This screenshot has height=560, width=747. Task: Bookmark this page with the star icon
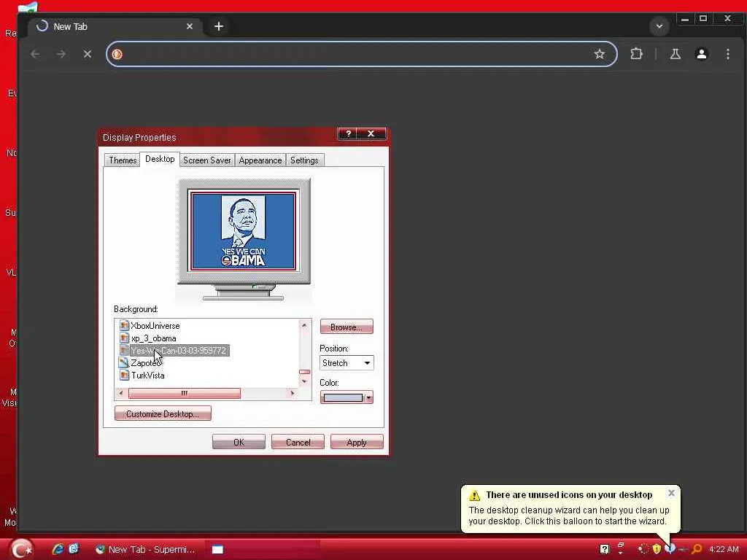(600, 54)
